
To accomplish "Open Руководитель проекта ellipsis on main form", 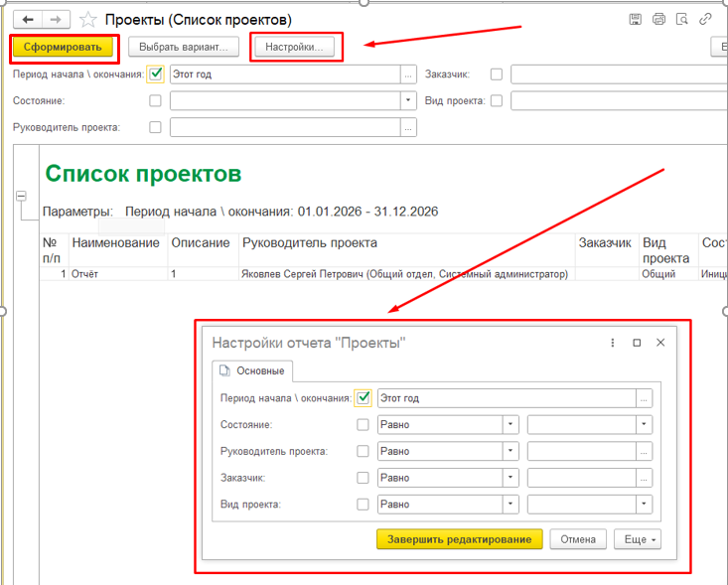I will tap(408, 127).
